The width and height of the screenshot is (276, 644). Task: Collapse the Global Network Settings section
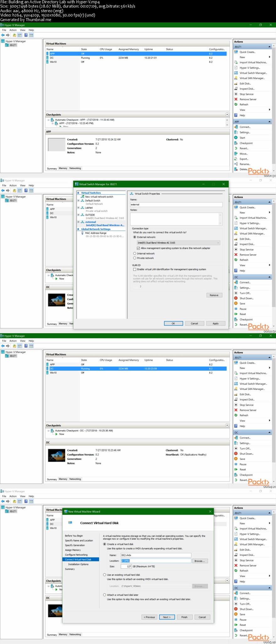(x=78, y=229)
